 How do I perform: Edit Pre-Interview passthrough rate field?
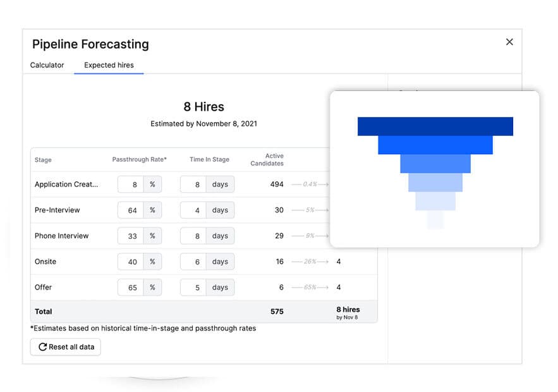131,211
